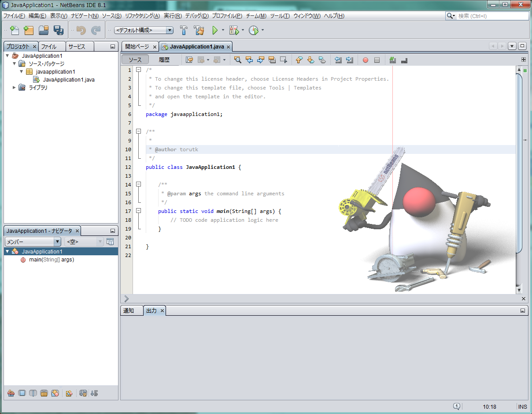Click the New Project toolbar icon
The image size is (532, 414).
point(29,30)
